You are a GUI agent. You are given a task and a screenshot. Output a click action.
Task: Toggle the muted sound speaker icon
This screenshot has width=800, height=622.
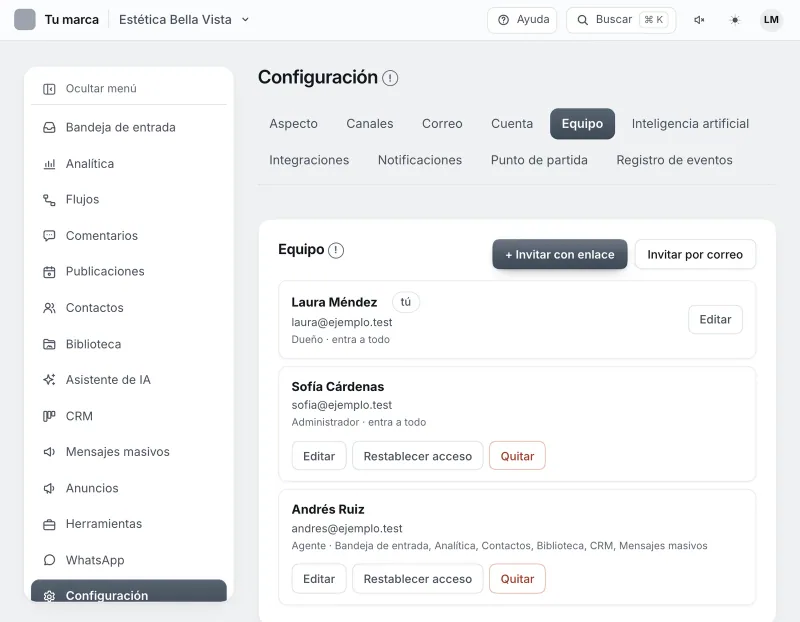[x=699, y=20]
